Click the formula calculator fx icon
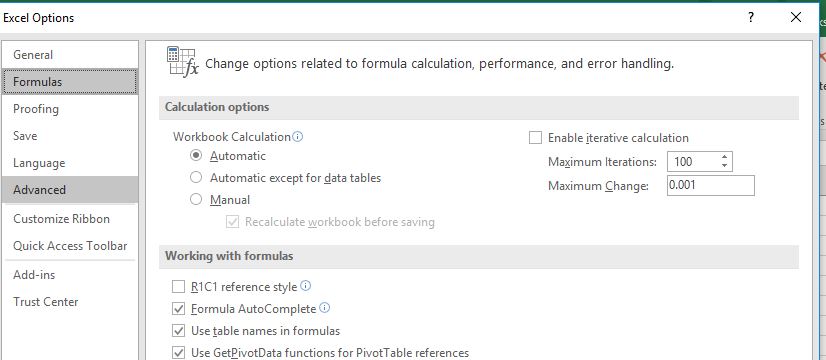Viewport: 826px width, 360px height. (x=182, y=62)
